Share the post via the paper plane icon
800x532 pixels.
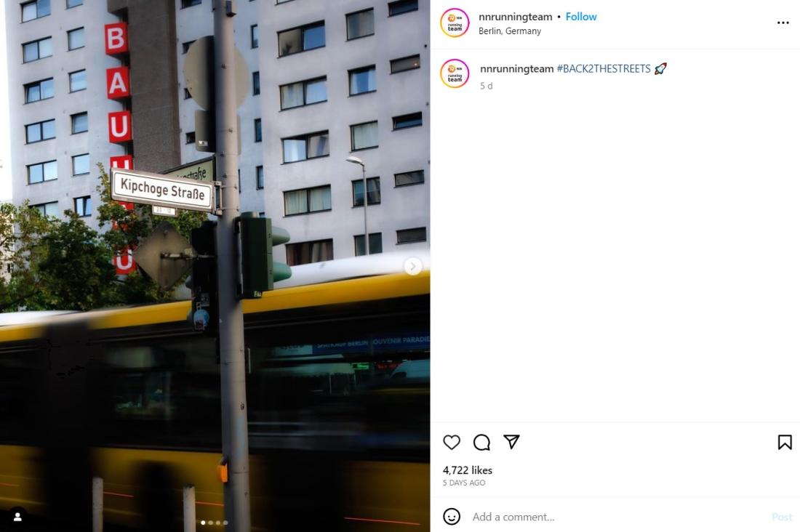[511, 442]
